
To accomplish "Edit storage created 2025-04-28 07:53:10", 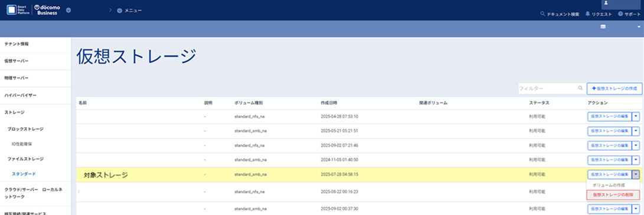I will pyautogui.click(x=610, y=116).
